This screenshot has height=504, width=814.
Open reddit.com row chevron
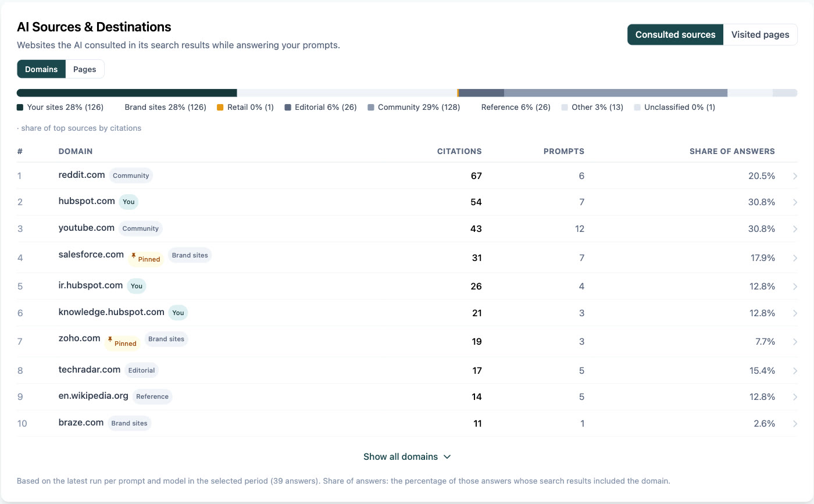point(795,176)
